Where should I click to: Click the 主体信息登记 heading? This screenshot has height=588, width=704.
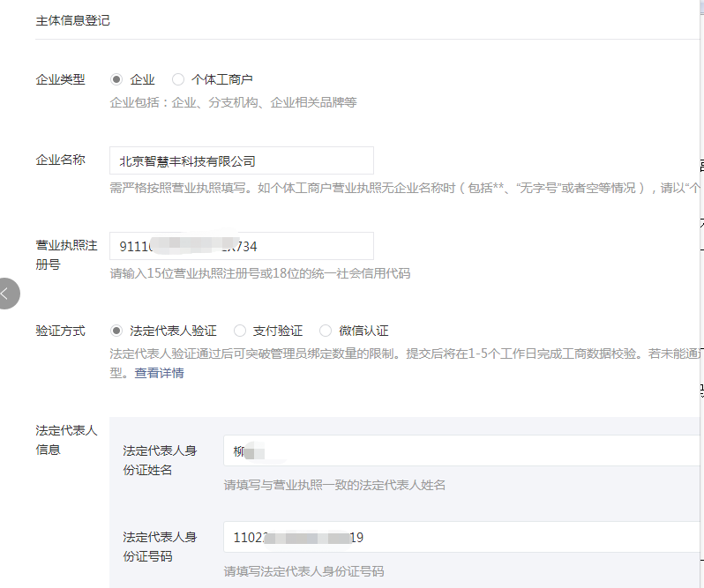72,20
